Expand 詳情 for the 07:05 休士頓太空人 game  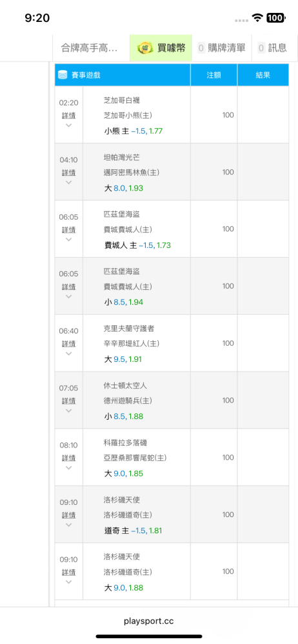(x=69, y=401)
